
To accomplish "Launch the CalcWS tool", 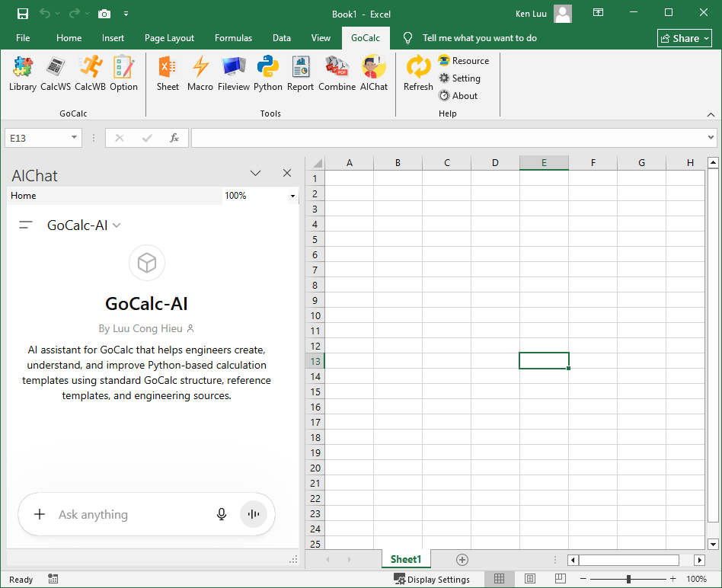I will pyautogui.click(x=56, y=73).
